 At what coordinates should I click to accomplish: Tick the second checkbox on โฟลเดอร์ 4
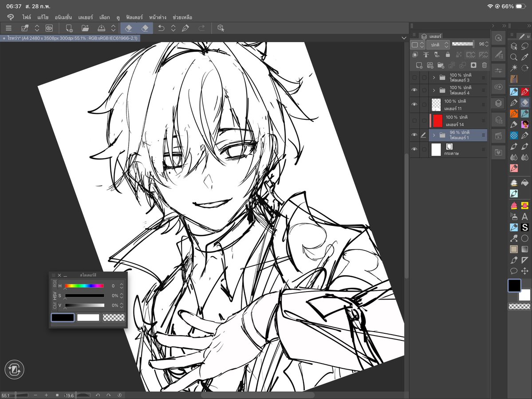(424, 90)
